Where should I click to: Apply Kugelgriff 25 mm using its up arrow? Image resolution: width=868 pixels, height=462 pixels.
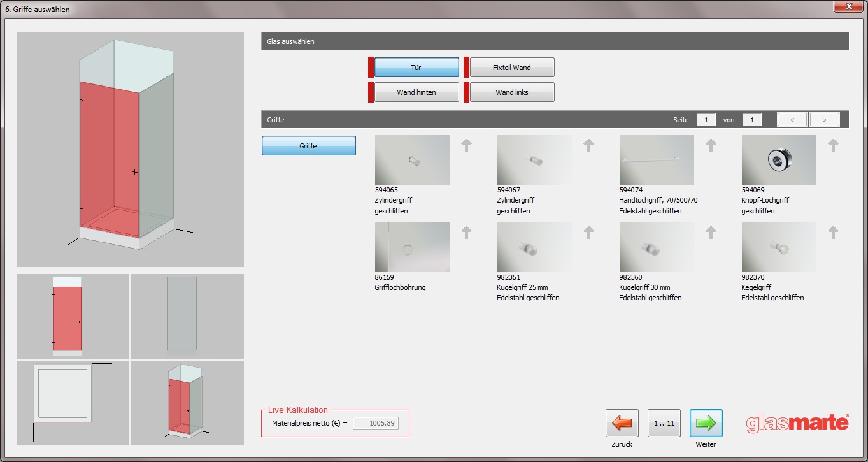click(x=588, y=233)
